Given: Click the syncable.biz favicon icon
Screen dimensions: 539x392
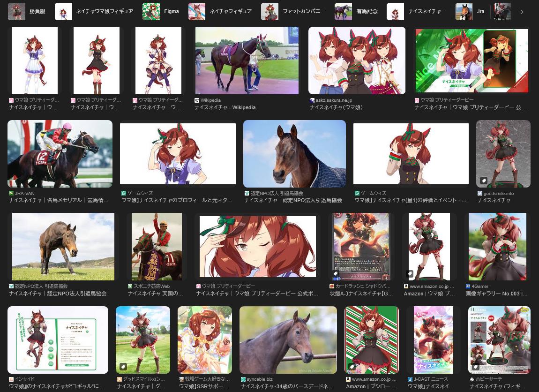Looking at the screenshot, I should pos(243,379).
